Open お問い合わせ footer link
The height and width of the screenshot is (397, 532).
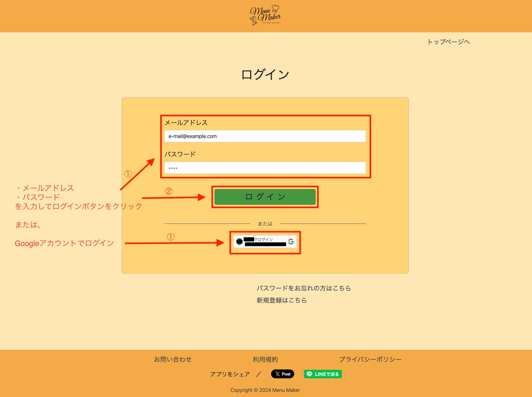click(173, 359)
